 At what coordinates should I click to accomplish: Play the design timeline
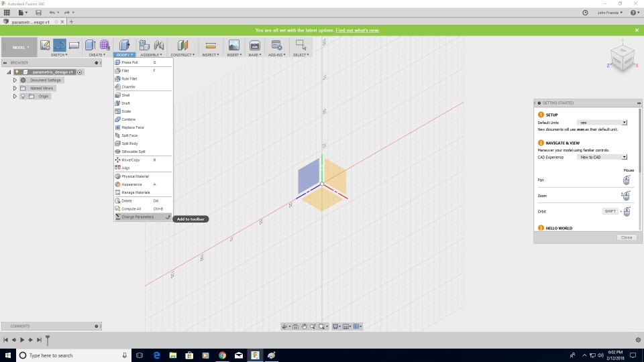click(22, 340)
